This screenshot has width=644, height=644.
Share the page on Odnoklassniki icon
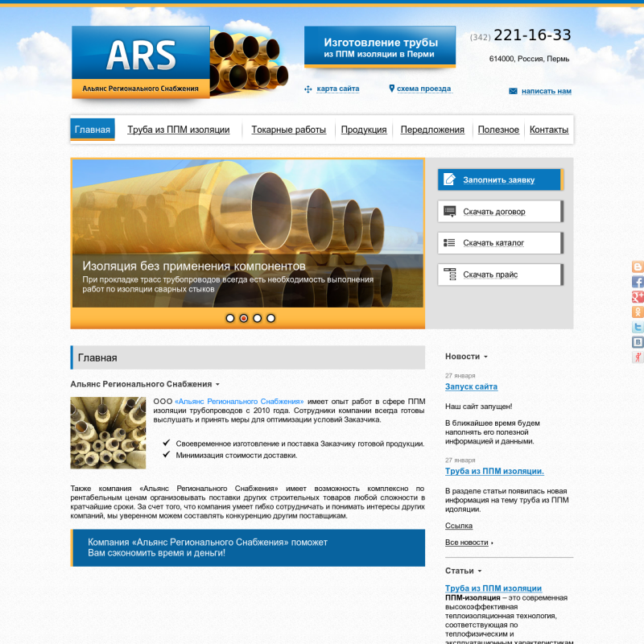[x=638, y=312]
